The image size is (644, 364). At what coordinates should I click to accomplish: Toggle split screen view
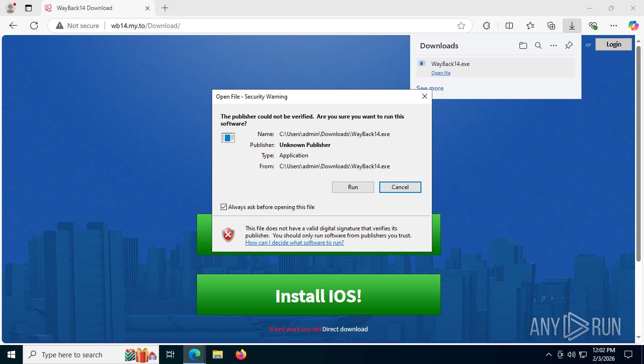[x=510, y=26]
